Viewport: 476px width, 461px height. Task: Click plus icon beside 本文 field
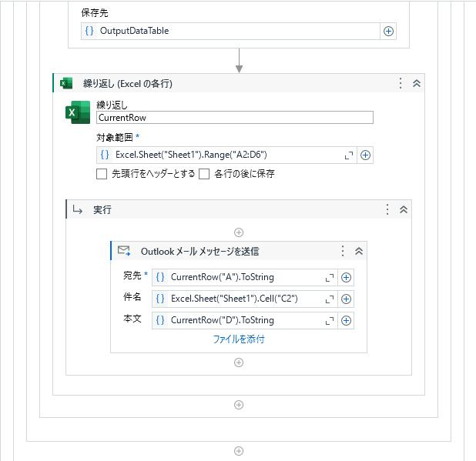(x=346, y=321)
